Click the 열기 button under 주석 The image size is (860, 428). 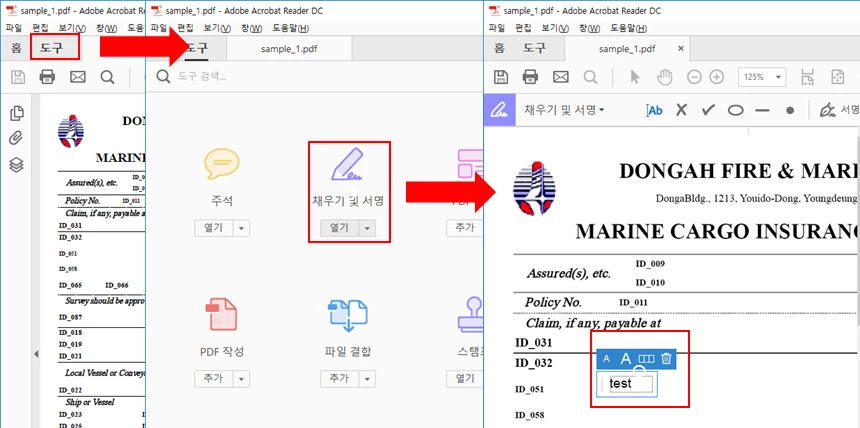pos(213,228)
